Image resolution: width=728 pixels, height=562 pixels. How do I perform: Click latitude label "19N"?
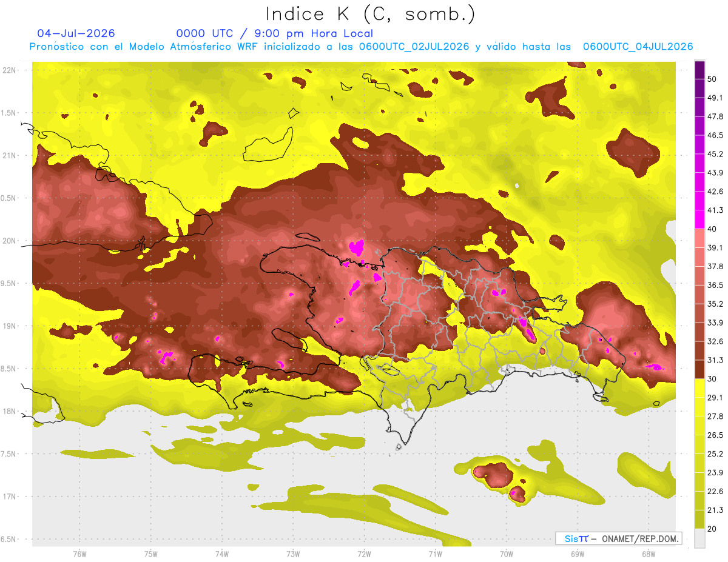(x=9, y=326)
